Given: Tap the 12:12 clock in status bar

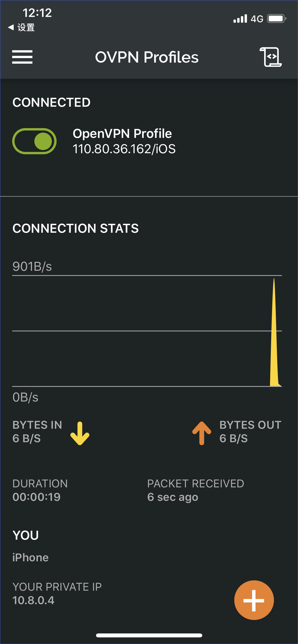Looking at the screenshot, I should coord(37,13).
